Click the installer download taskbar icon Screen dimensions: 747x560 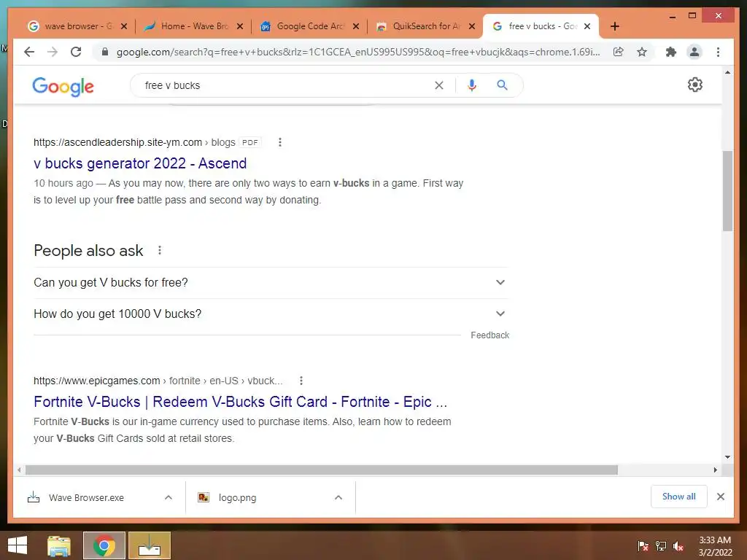point(149,545)
